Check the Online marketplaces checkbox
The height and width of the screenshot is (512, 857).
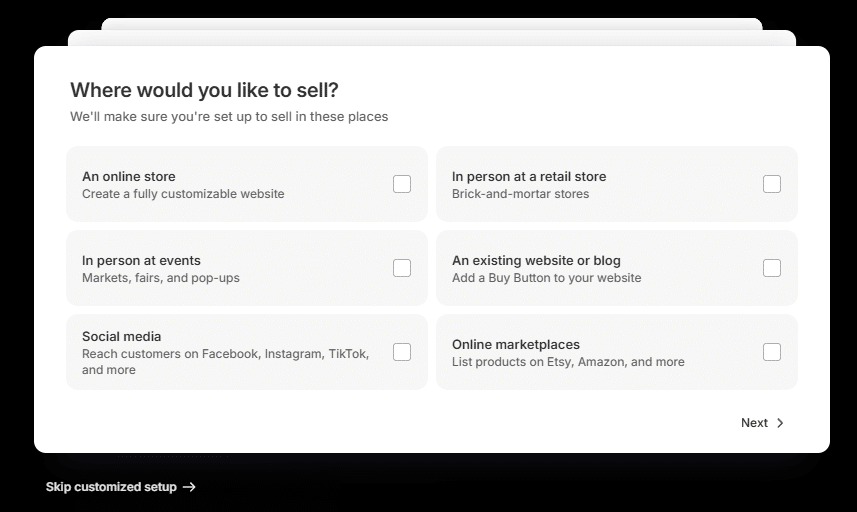point(772,352)
